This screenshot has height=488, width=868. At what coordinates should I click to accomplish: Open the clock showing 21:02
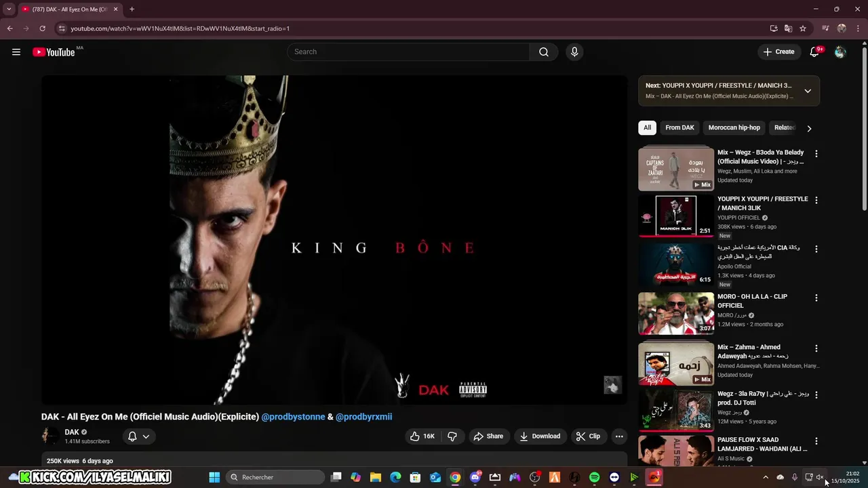click(846, 477)
